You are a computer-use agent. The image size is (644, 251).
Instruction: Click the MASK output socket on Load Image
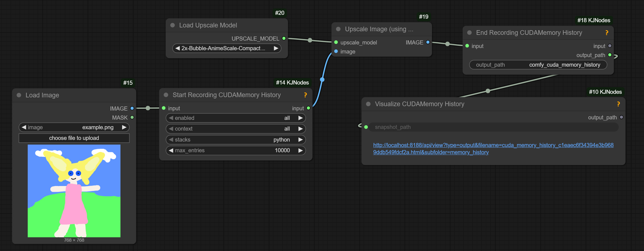pos(132,117)
